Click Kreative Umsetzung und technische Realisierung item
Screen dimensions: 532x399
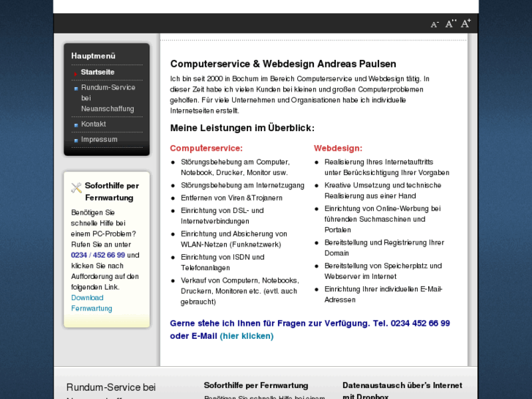coord(383,190)
